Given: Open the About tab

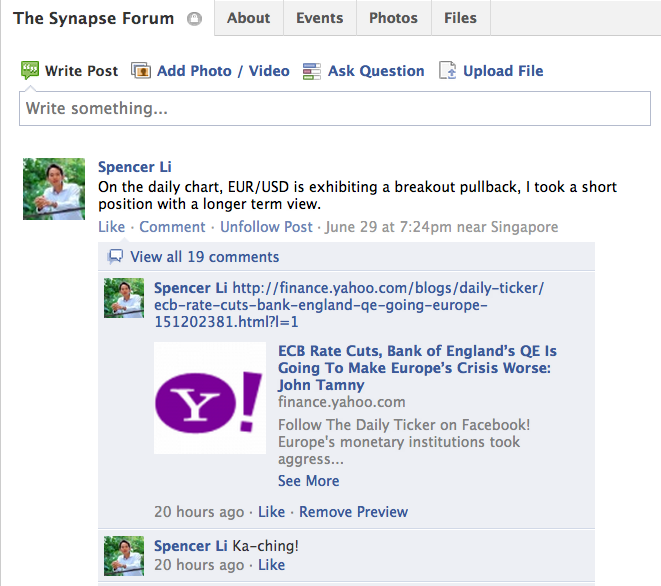Looking at the screenshot, I should (248, 18).
